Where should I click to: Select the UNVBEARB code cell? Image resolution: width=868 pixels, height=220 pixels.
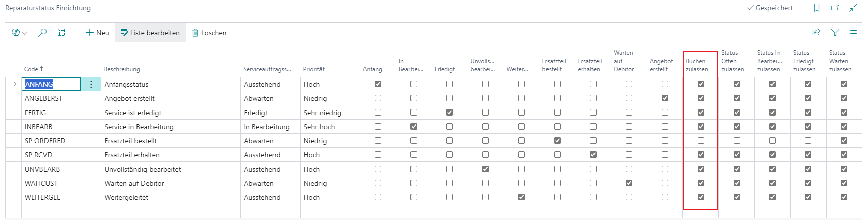click(51, 169)
